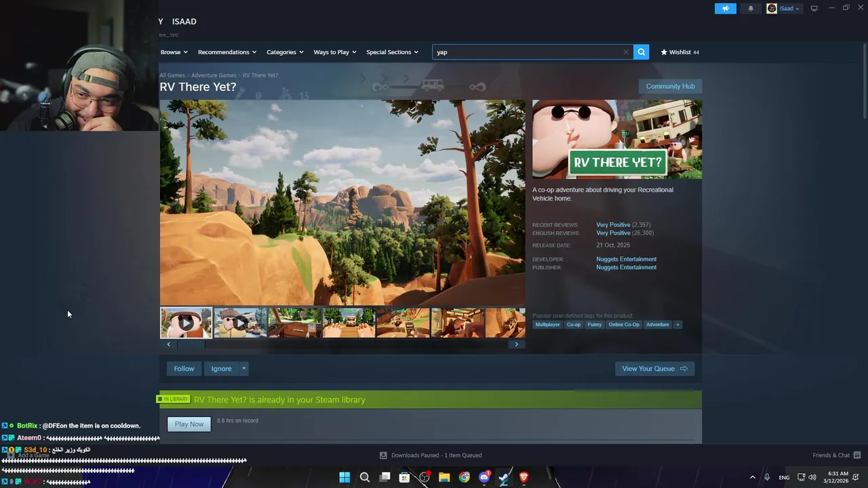Click the Steam taskbar icon
This screenshot has height=488, width=868.
[x=504, y=477]
